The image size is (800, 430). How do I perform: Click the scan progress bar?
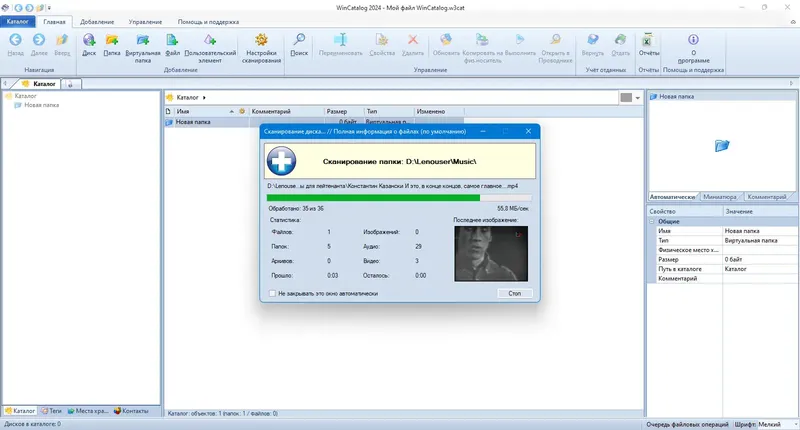point(399,198)
